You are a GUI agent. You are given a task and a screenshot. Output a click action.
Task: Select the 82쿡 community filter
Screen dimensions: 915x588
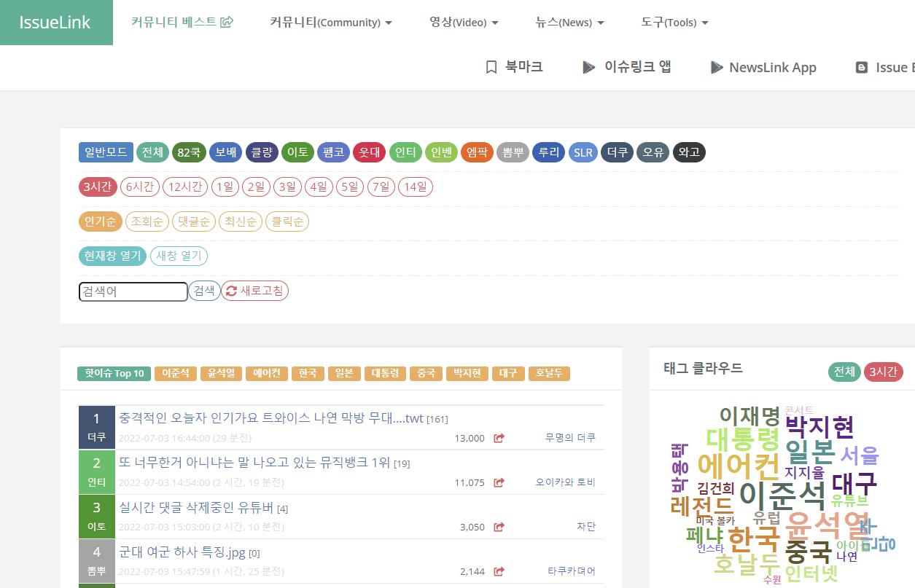[x=189, y=152]
